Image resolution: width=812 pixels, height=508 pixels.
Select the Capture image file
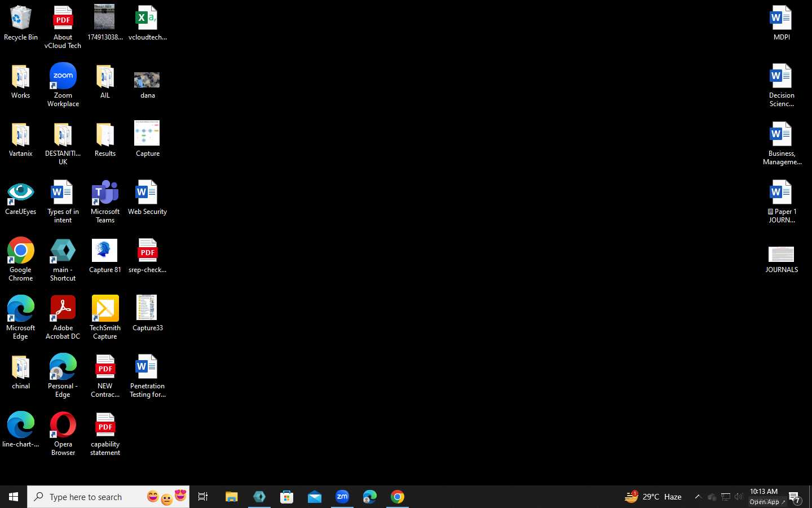(x=147, y=139)
